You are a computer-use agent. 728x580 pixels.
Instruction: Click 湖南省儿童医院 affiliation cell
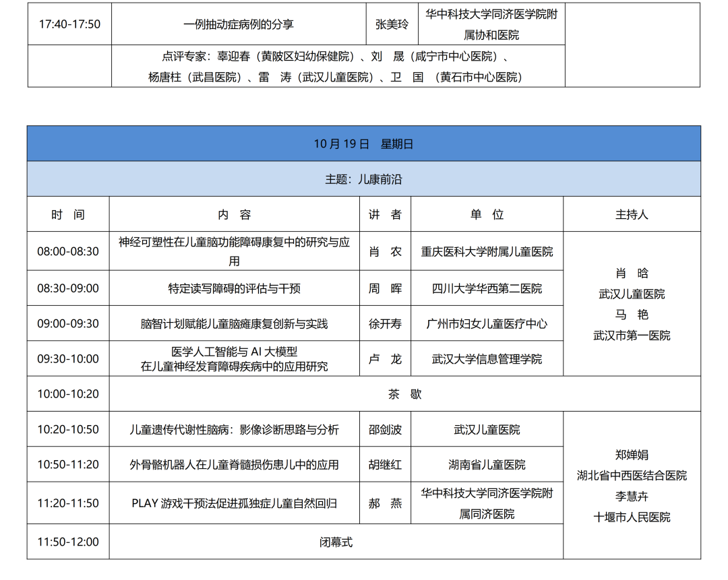[487, 465]
